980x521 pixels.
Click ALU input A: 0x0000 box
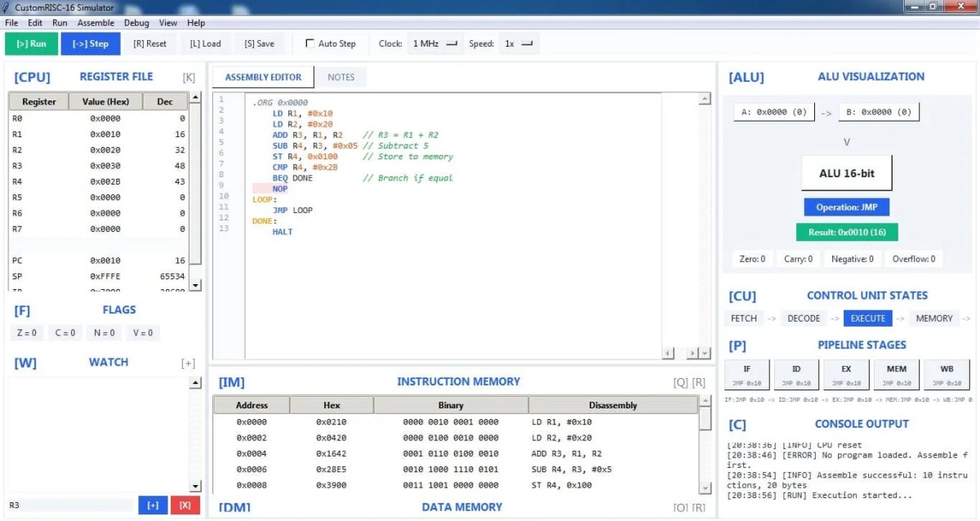[x=774, y=112]
